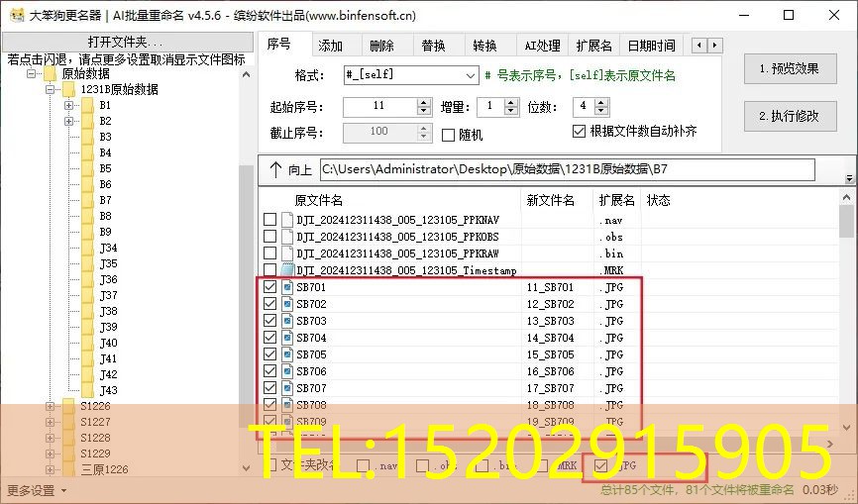Click the S1226 folder icon
This screenshot has width=858, height=504.
point(68,406)
